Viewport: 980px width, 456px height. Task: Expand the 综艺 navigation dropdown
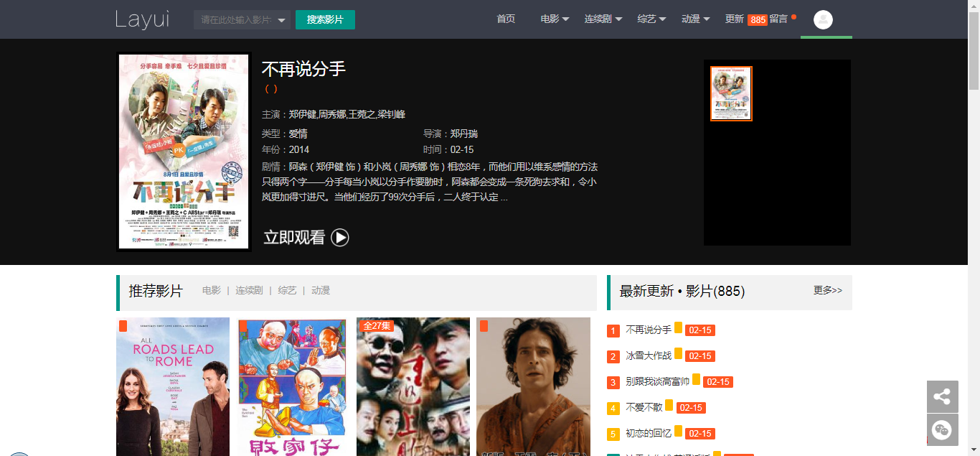(x=652, y=19)
